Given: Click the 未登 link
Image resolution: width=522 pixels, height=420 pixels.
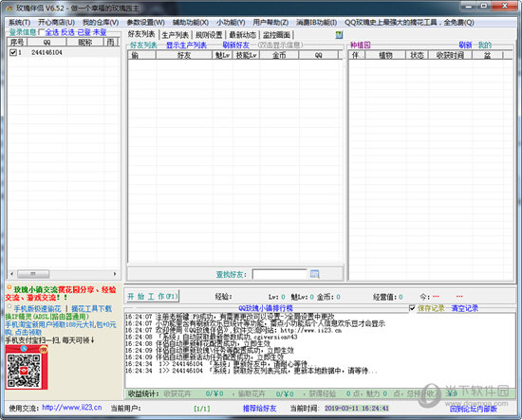Looking at the screenshot, I should click(x=100, y=32).
